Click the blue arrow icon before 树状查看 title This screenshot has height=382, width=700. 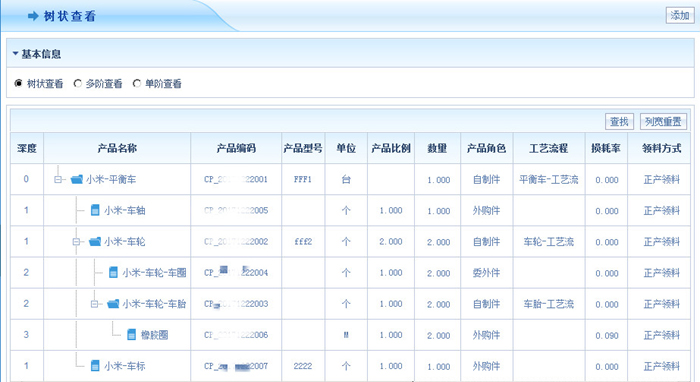click(33, 16)
